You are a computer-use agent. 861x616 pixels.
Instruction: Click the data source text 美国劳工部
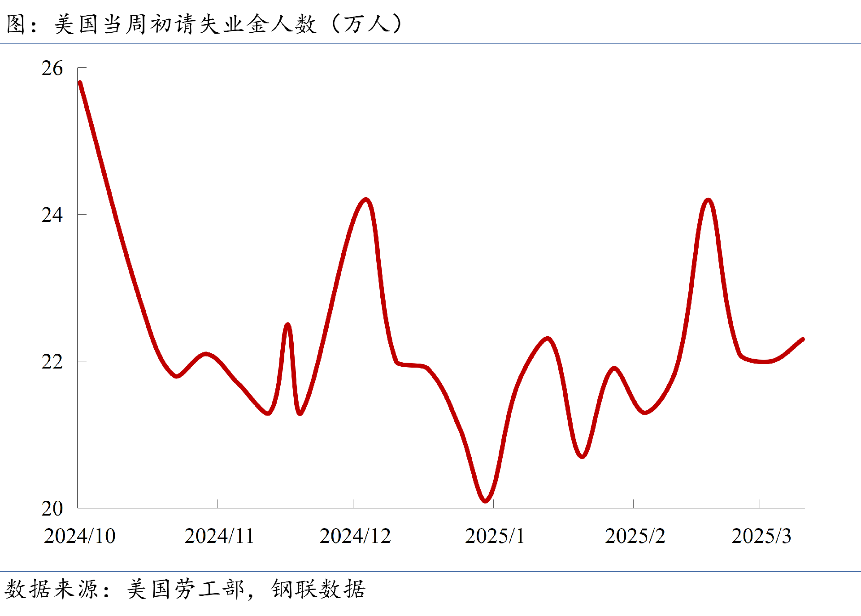coord(185,589)
